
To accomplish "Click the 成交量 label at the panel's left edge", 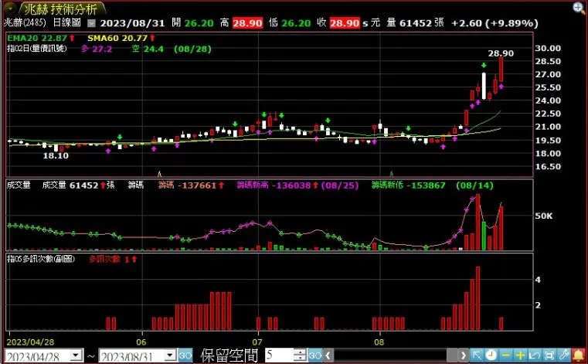I will (19, 185).
